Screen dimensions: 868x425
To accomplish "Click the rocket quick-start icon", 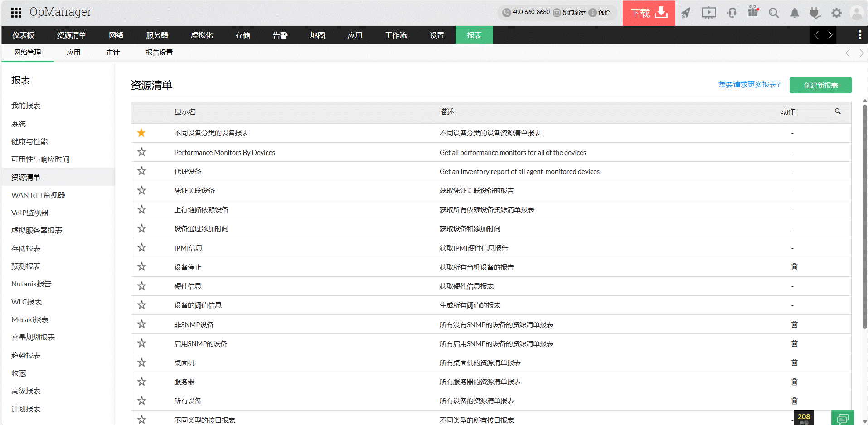I will 686,13.
